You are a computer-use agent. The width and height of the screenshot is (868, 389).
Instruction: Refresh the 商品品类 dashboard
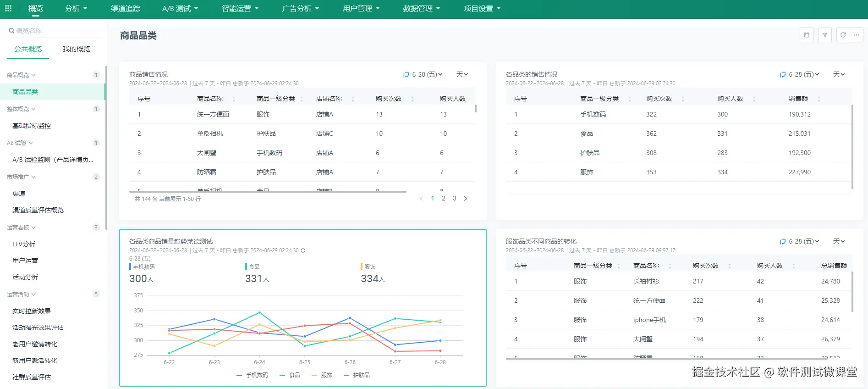pos(843,35)
